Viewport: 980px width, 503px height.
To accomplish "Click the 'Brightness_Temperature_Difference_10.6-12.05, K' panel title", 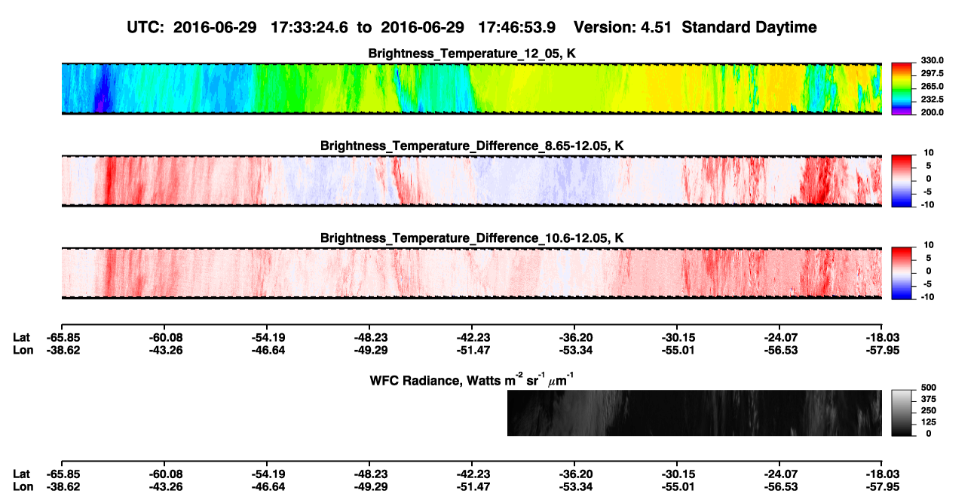I will click(472, 238).
